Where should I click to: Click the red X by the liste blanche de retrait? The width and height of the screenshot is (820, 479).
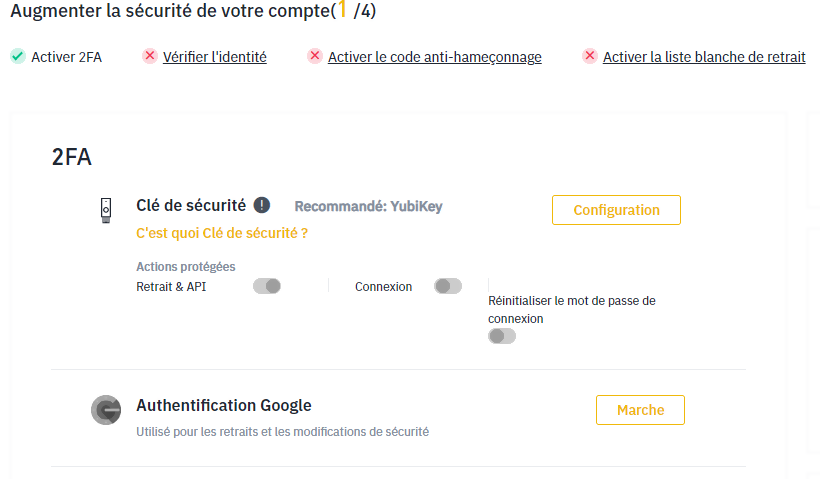coord(590,55)
